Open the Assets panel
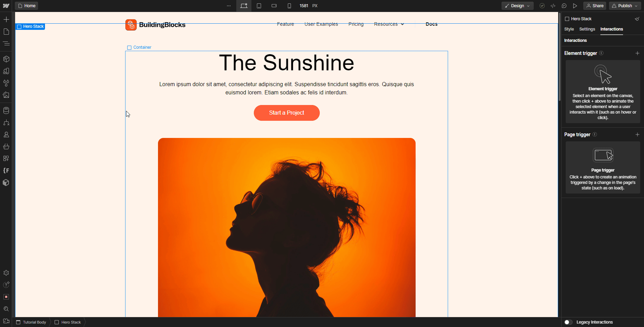This screenshot has height=327, width=644. [6, 95]
